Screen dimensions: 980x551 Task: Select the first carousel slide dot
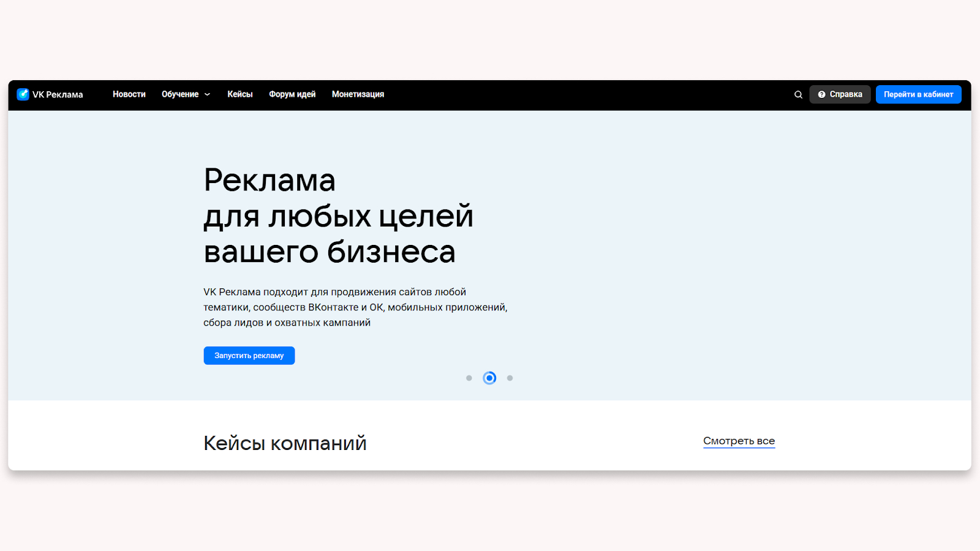(x=469, y=378)
